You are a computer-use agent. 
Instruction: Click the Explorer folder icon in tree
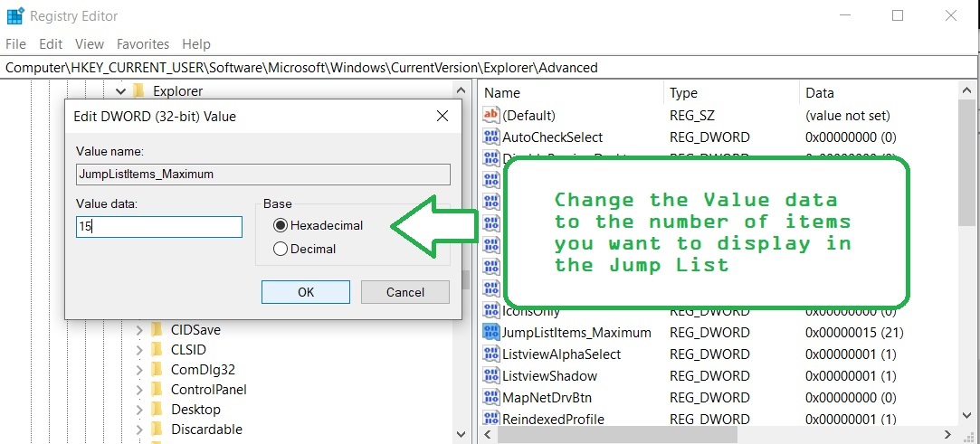pyautogui.click(x=138, y=91)
